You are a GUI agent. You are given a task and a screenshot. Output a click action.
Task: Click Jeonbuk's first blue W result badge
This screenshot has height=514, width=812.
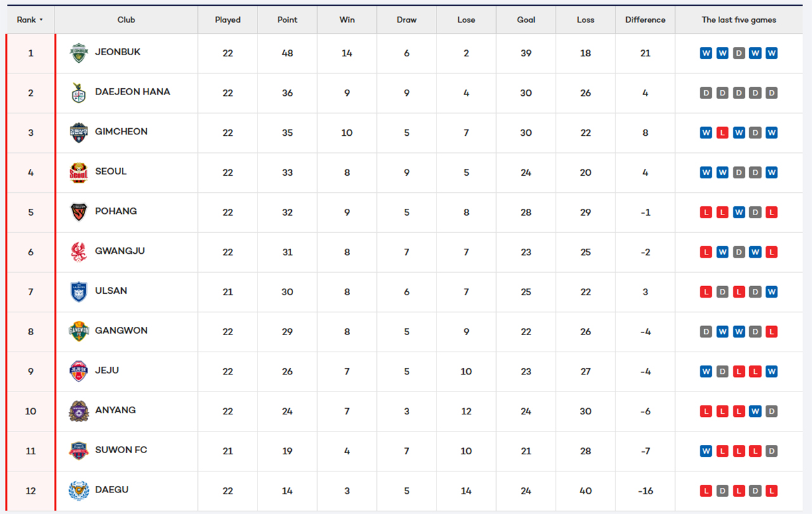point(706,53)
